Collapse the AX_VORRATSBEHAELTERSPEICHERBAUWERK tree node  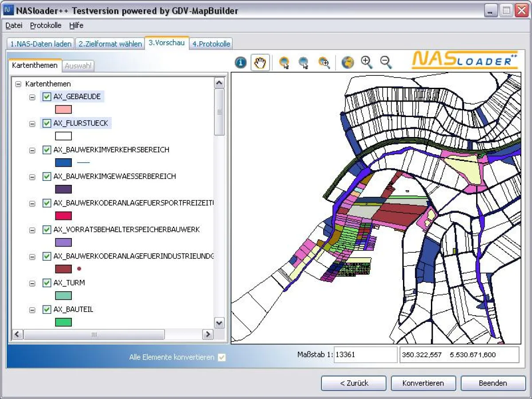coord(32,230)
